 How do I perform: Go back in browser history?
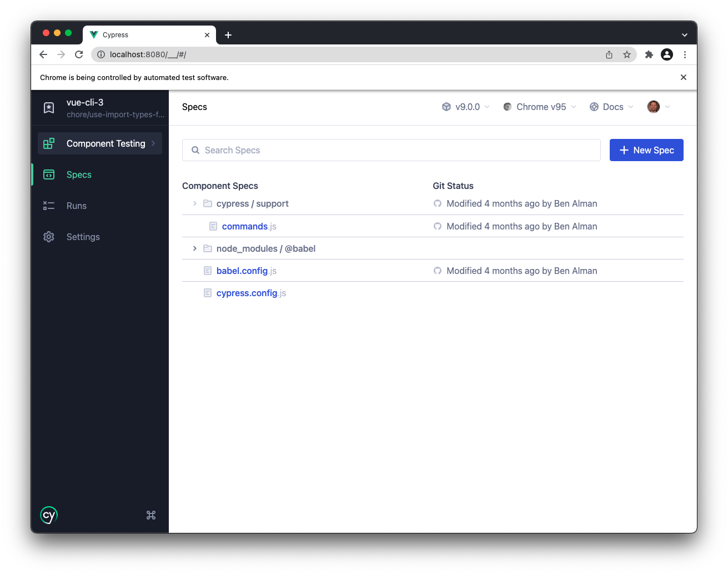43,54
